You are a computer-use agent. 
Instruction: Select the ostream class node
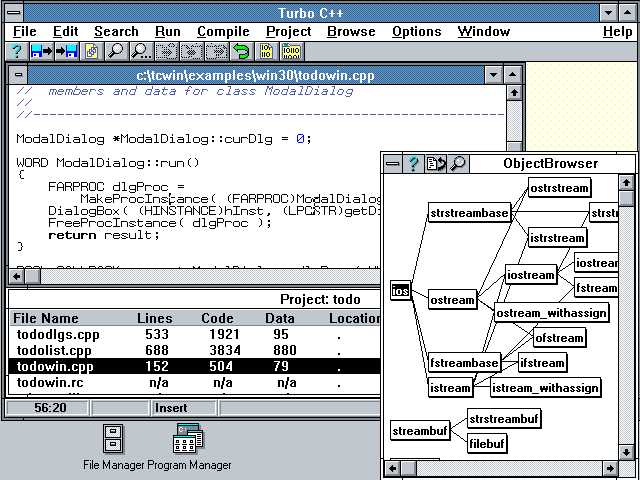452,299
